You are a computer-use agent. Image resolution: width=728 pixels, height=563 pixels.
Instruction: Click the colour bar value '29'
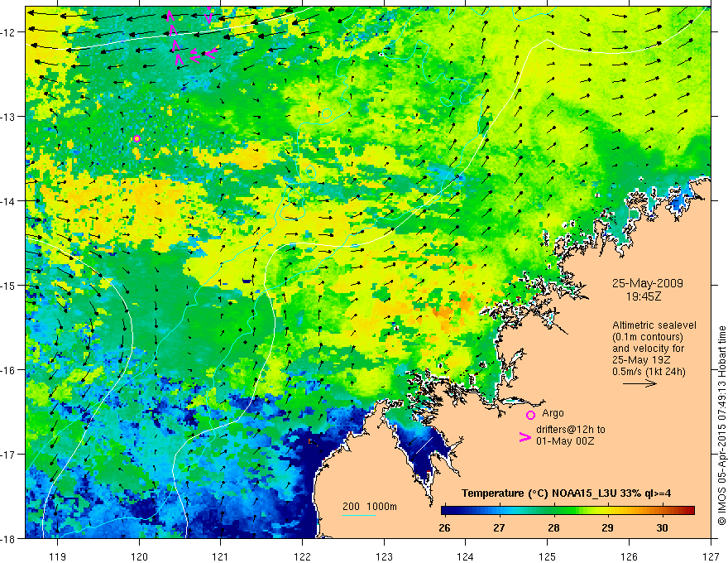coord(607,527)
